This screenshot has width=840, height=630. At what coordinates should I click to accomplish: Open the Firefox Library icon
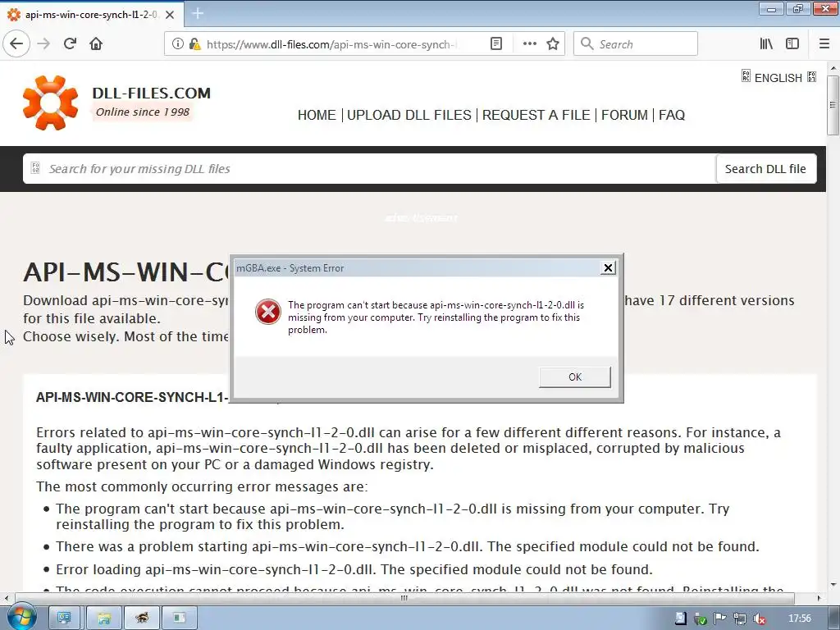766,44
